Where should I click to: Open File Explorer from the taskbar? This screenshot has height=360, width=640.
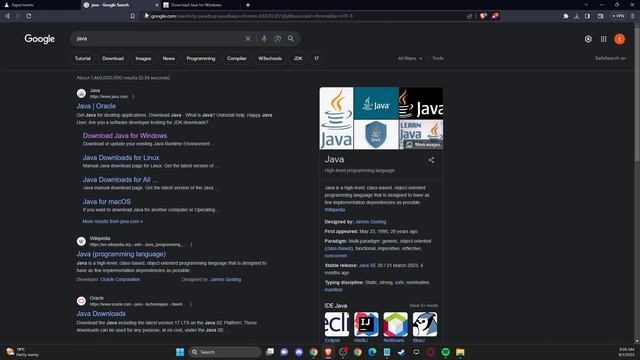pyautogui.click(x=460, y=352)
